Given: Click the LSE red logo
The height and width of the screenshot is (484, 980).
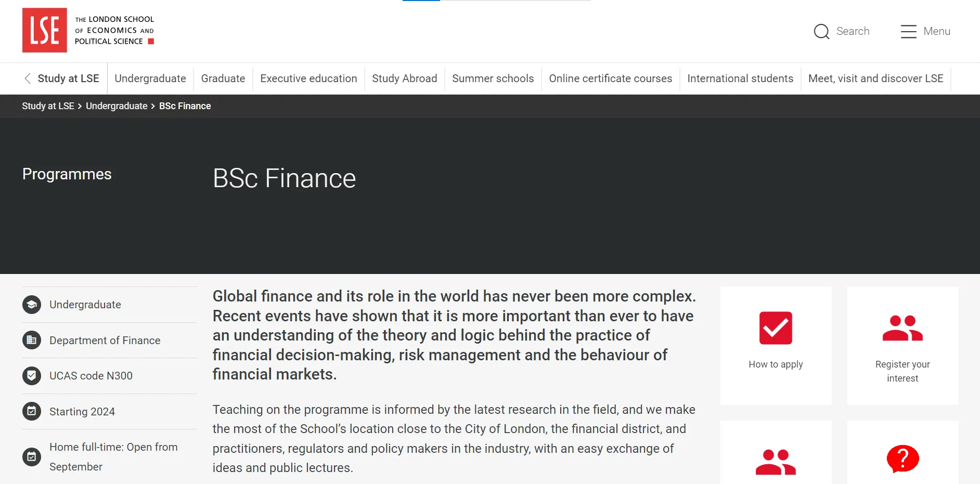Looking at the screenshot, I should pyautogui.click(x=45, y=30).
